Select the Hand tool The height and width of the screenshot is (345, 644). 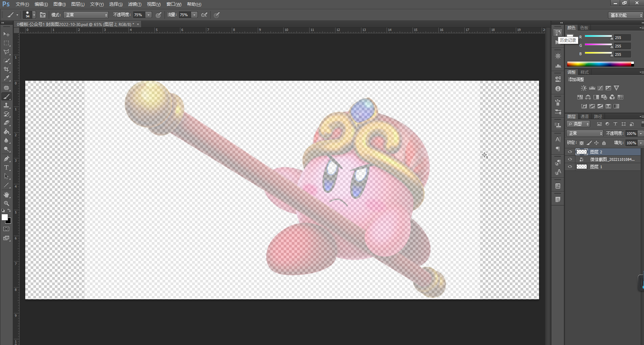[6, 195]
